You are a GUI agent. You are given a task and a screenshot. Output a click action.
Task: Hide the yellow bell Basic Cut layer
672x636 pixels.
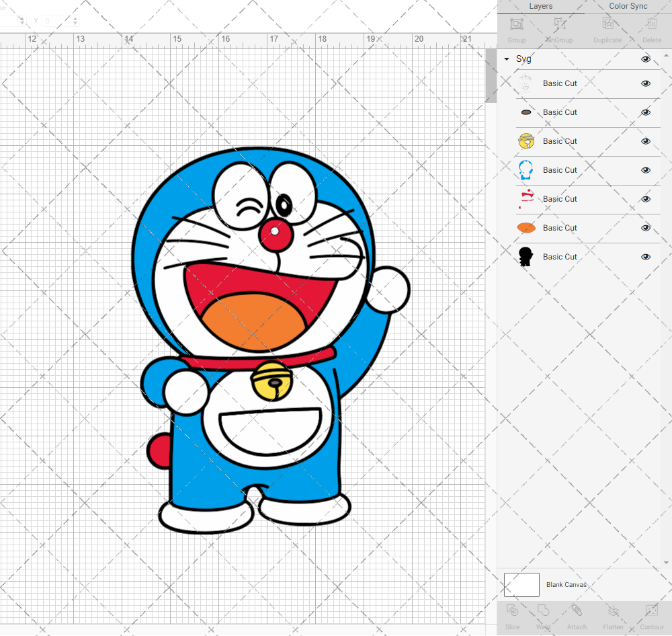[x=646, y=141]
